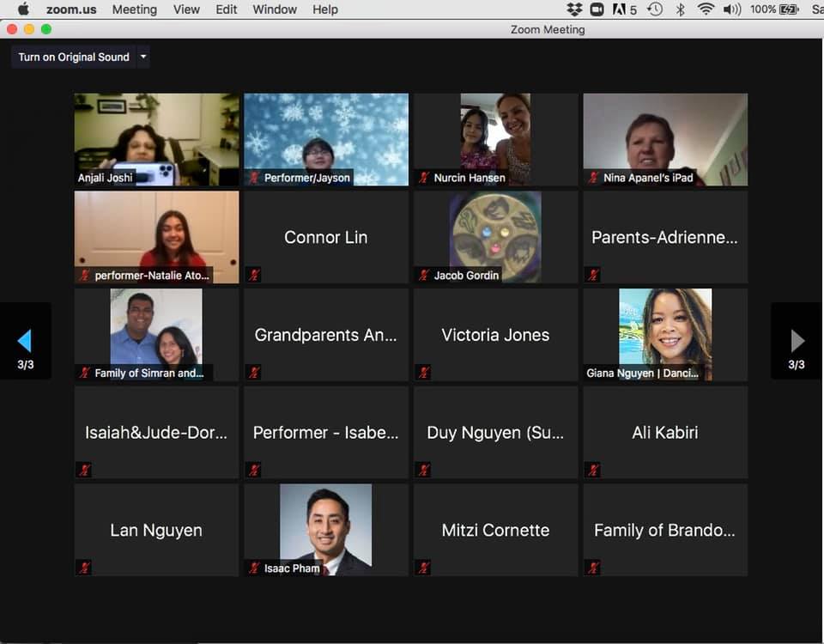Image resolution: width=824 pixels, height=644 pixels.
Task: Expand the Original Sound dropdown arrow
Action: pyautogui.click(x=143, y=58)
